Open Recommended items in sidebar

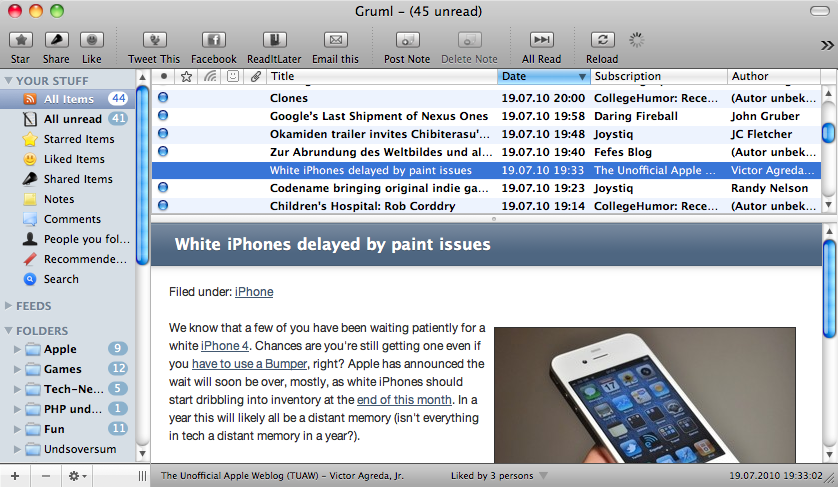point(67,259)
